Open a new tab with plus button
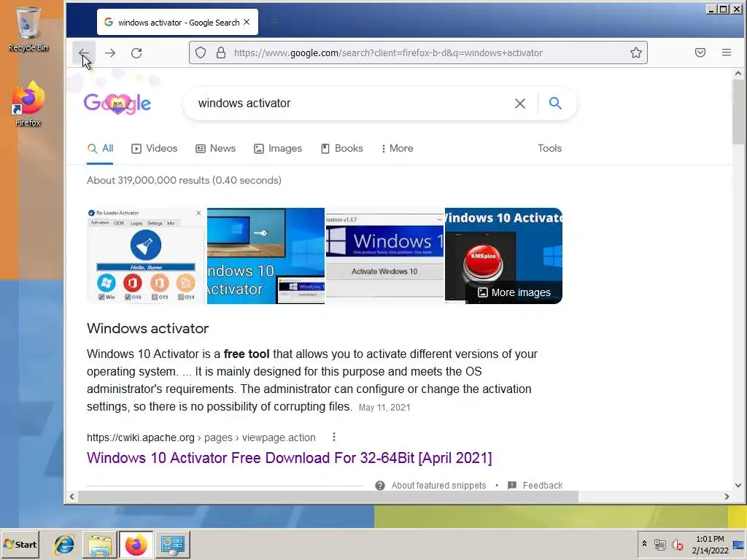747x560 pixels. 274,22
